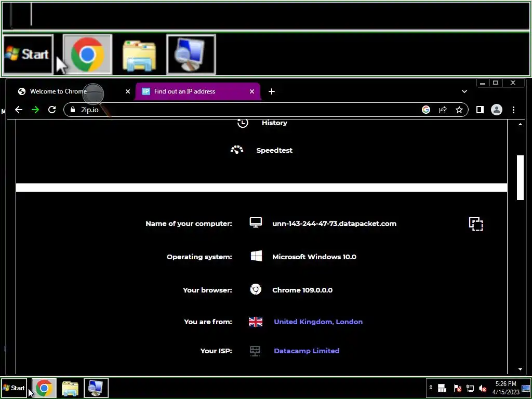Click the vertical scrollbar thumb
This screenshot has width=532, height=399.
pos(520,178)
